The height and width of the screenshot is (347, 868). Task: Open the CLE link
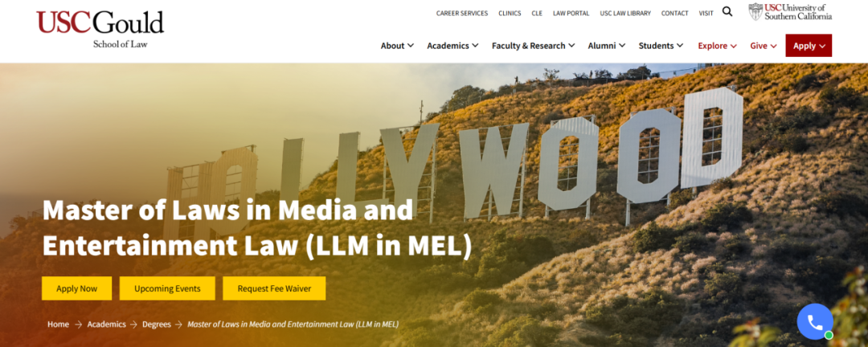tap(537, 14)
